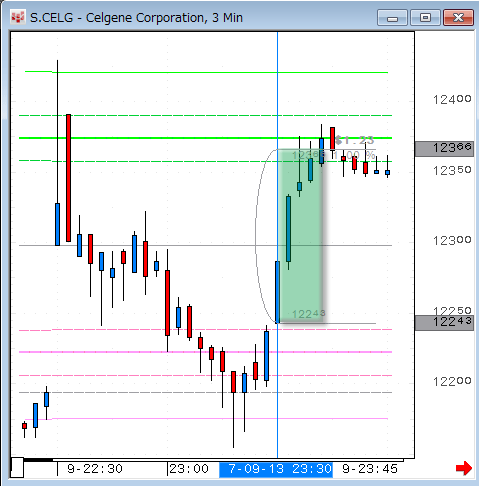Click the 9-23:45 time axis label

[x=370, y=469]
